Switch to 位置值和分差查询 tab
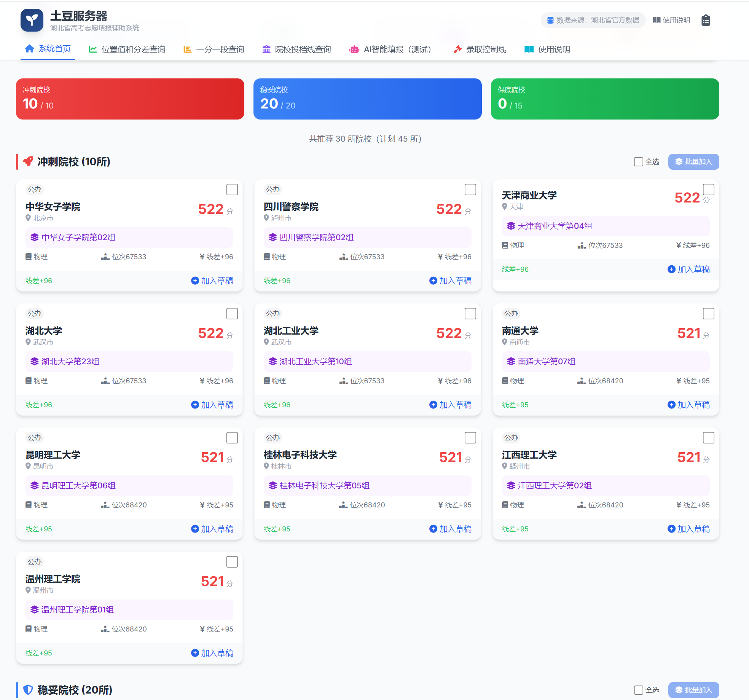The width and height of the screenshot is (749, 700). pyautogui.click(x=127, y=49)
